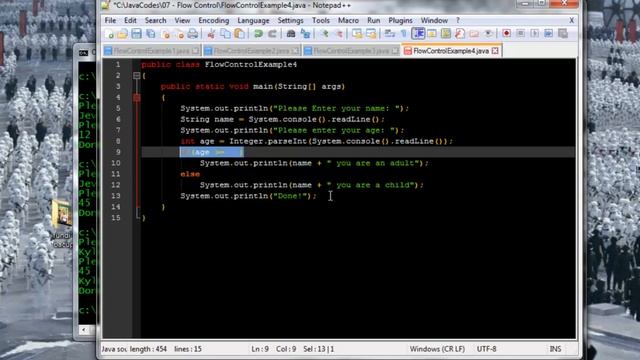
Task: Play back the recorded macro icon
Action: (535, 34)
